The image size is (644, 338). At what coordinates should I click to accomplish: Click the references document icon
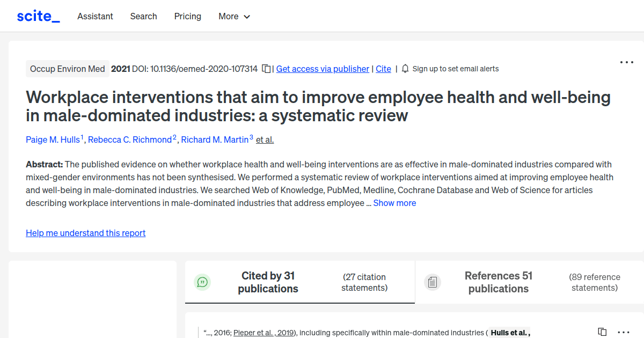tap(433, 282)
